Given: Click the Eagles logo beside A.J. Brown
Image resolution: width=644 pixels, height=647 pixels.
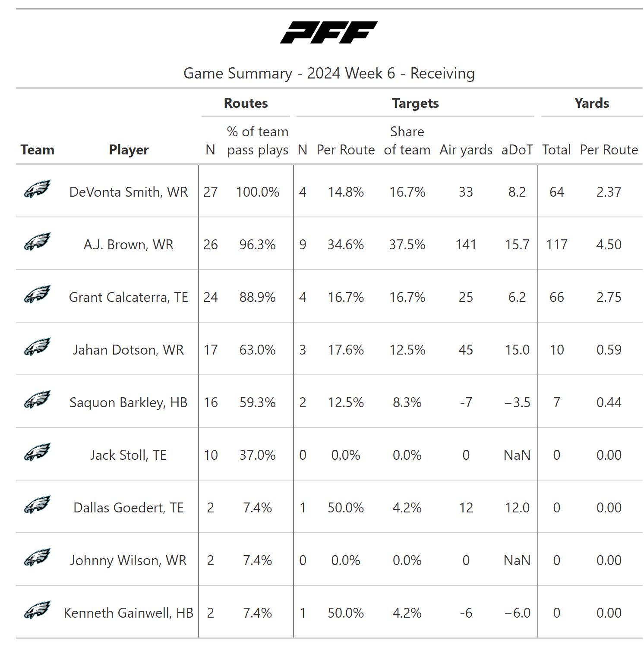Looking at the screenshot, I should [x=37, y=242].
